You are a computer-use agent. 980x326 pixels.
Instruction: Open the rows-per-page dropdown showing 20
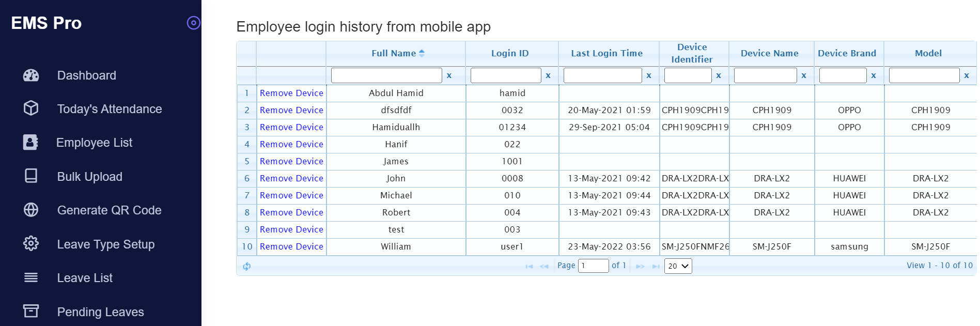(678, 266)
